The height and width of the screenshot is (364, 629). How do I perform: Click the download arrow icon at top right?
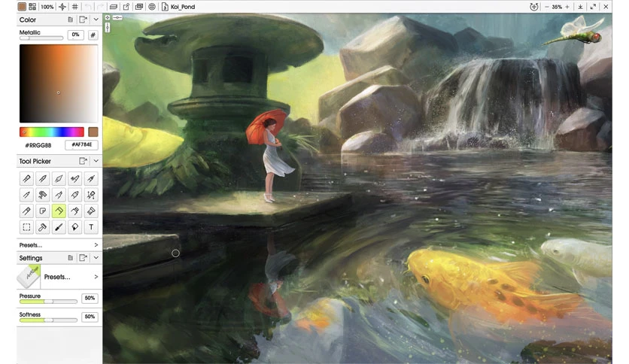click(580, 7)
